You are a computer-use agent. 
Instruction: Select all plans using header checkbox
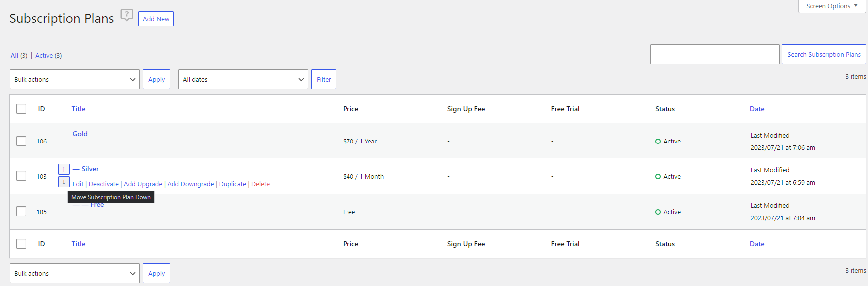(x=21, y=109)
